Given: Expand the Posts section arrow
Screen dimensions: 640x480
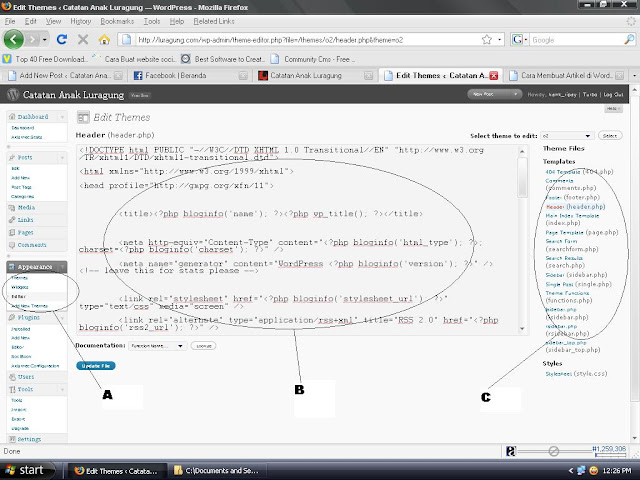Looking at the screenshot, I should tap(62, 158).
